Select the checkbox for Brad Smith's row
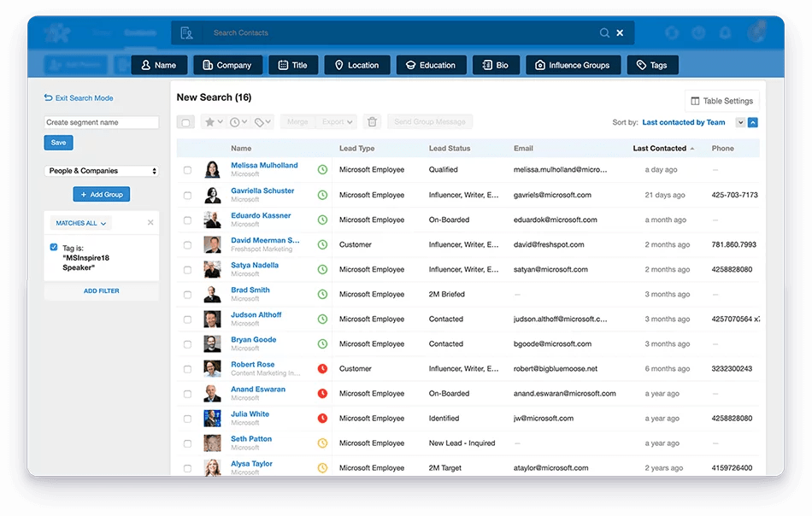Viewport: 812px width, 516px height. coord(185,294)
